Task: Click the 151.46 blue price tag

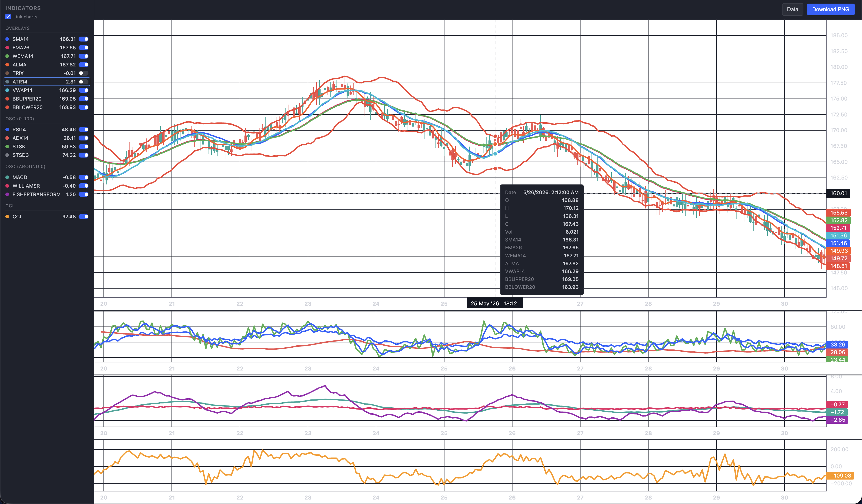Action: point(838,243)
